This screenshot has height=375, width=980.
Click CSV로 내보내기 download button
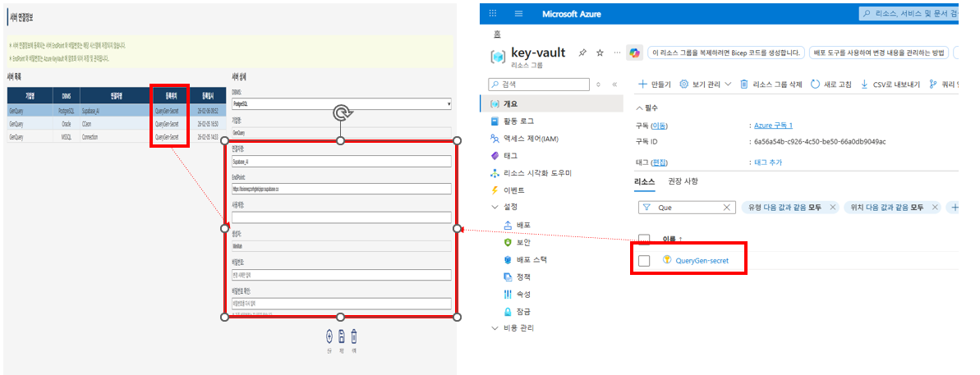[890, 85]
